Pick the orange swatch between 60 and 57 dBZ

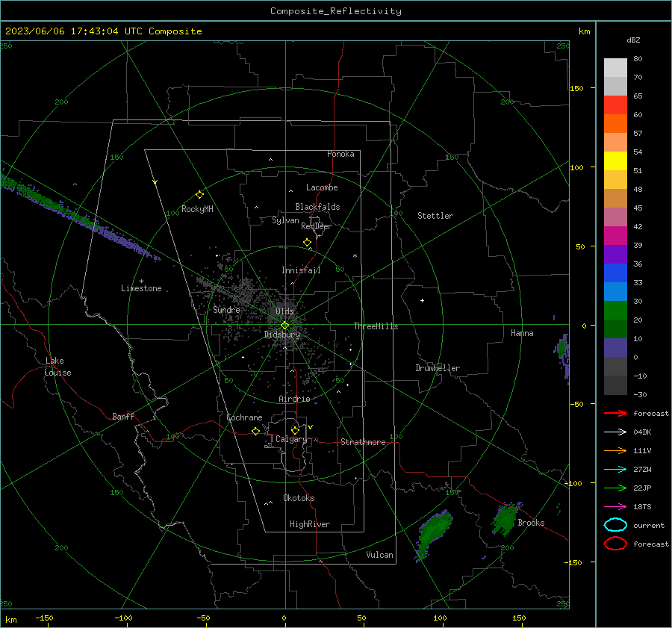tap(615, 123)
